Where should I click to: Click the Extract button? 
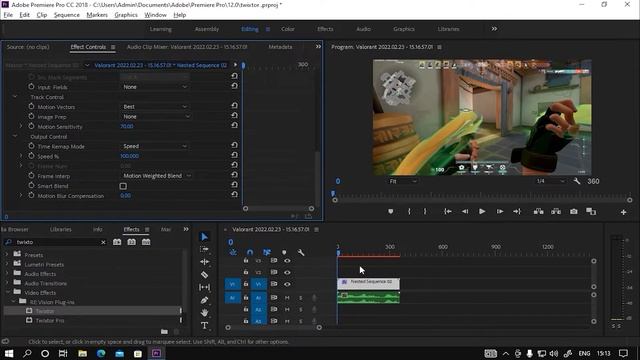point(556,211)
